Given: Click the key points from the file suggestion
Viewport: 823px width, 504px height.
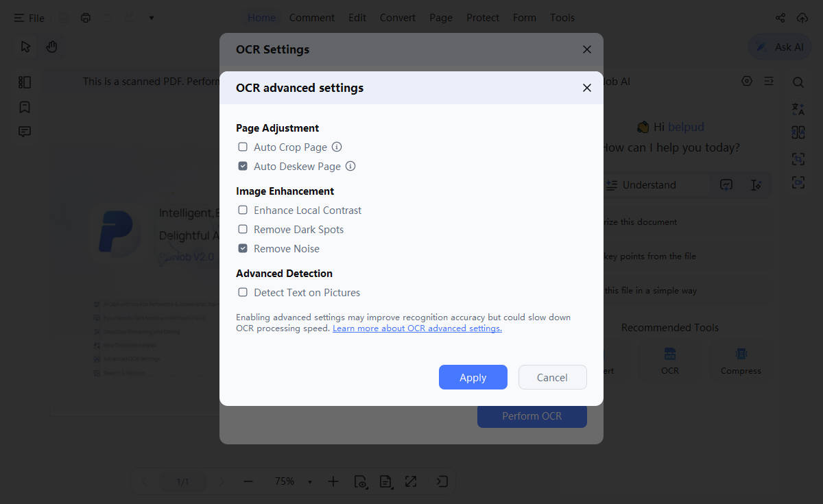Looking at the screenshot, I should [650, 256].
